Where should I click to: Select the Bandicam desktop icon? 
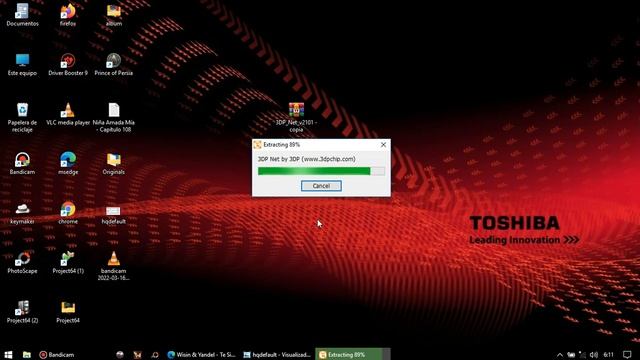click(22, 163)
